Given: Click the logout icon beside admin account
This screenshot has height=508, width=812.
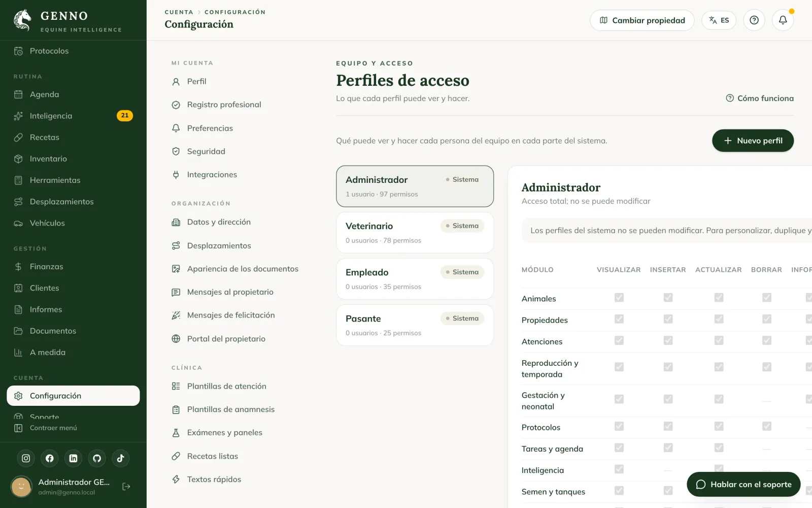Looking at the screenshot, I should coord(126,487).
